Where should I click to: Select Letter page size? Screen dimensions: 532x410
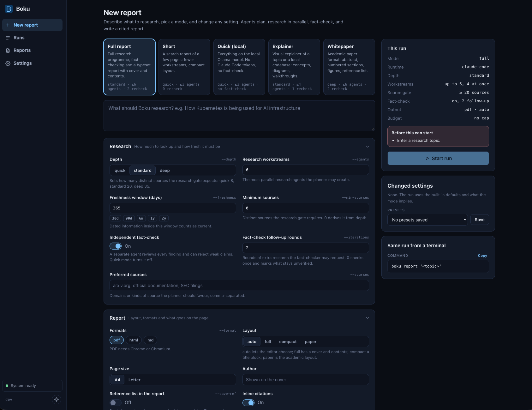(134, 380)
